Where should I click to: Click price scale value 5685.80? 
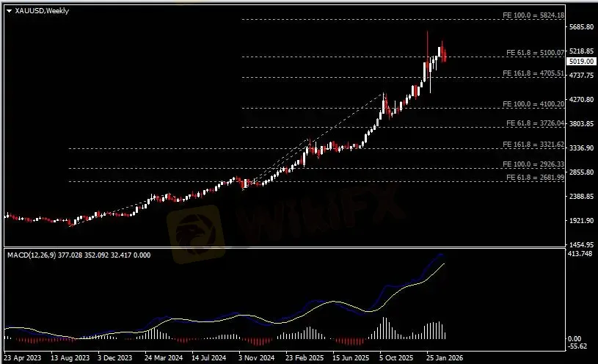[581, 26]
